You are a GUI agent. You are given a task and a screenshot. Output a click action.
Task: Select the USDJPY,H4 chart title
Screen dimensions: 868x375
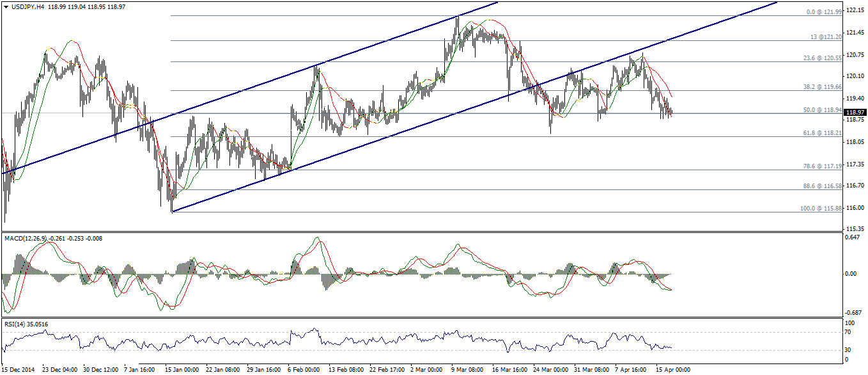click(x=27, y=6)
